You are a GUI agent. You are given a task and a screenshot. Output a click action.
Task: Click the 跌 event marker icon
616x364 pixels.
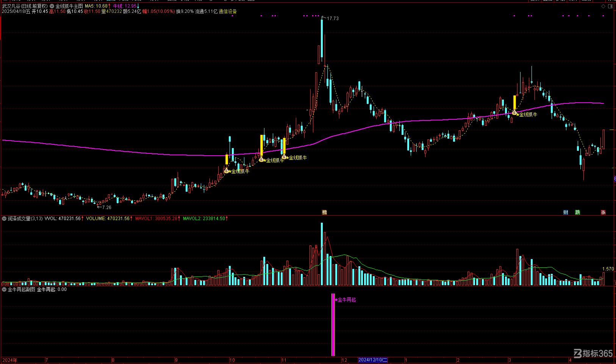pyautogui.click(x=577, y=212)
